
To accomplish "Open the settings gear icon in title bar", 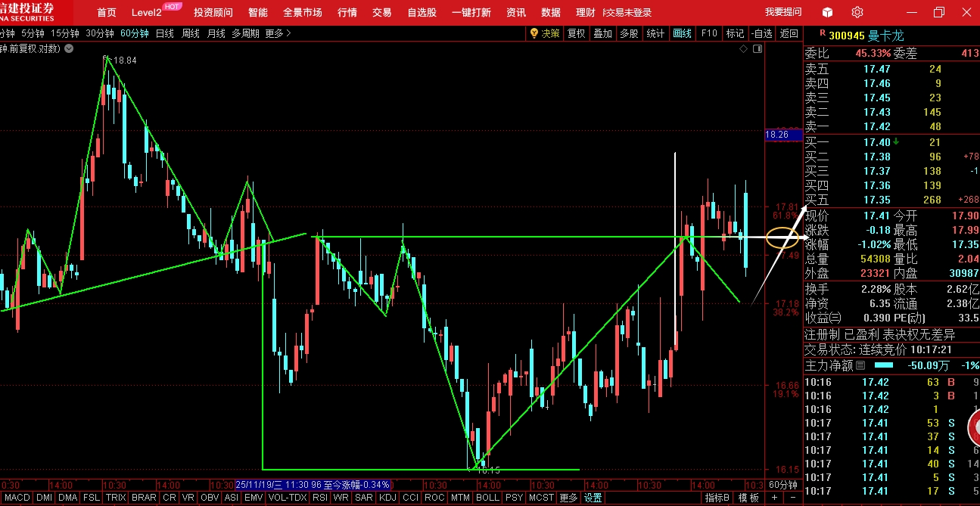I will [x=857, y=12].
